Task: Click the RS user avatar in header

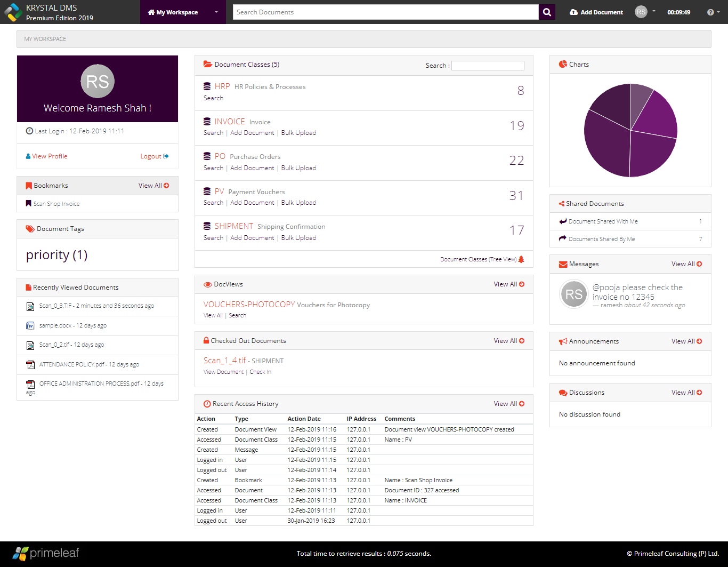Action: point(641,12)
